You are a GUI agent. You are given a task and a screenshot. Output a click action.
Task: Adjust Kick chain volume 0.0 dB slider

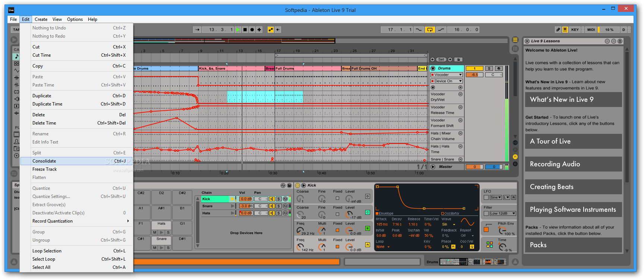coord(246,199)
